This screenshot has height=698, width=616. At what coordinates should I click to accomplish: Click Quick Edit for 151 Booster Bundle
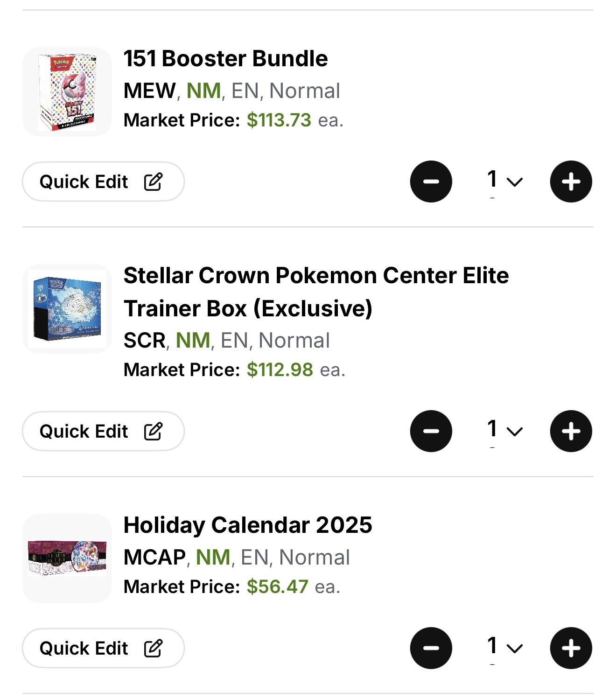pos(103,181)
